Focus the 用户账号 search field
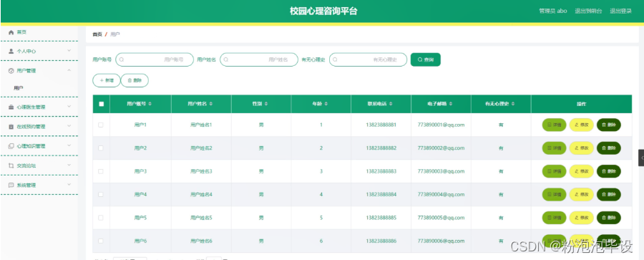The width and height of the screenshot is (644, 260). 155,59
